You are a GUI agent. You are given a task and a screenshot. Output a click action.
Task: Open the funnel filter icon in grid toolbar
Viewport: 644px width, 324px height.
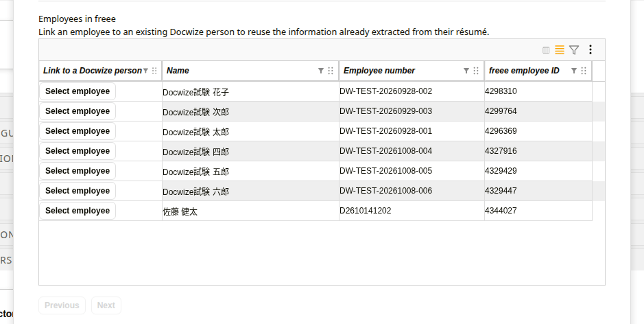pos(574,49)
